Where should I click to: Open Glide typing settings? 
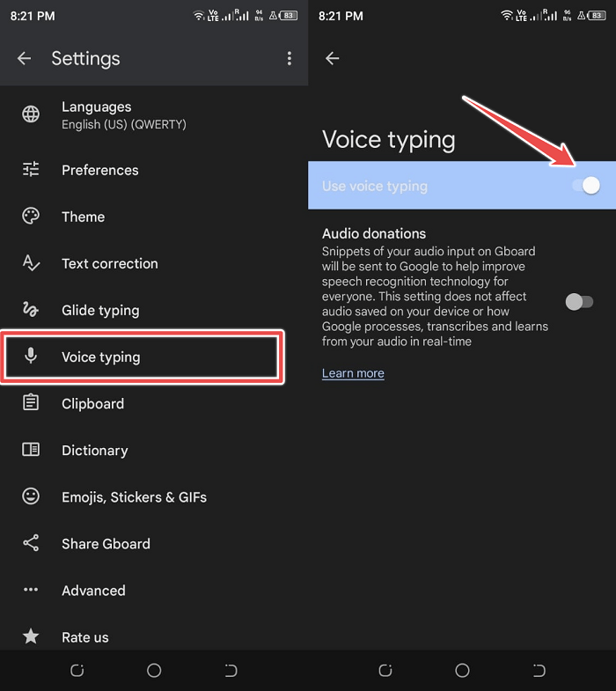[x=154, y=310]
